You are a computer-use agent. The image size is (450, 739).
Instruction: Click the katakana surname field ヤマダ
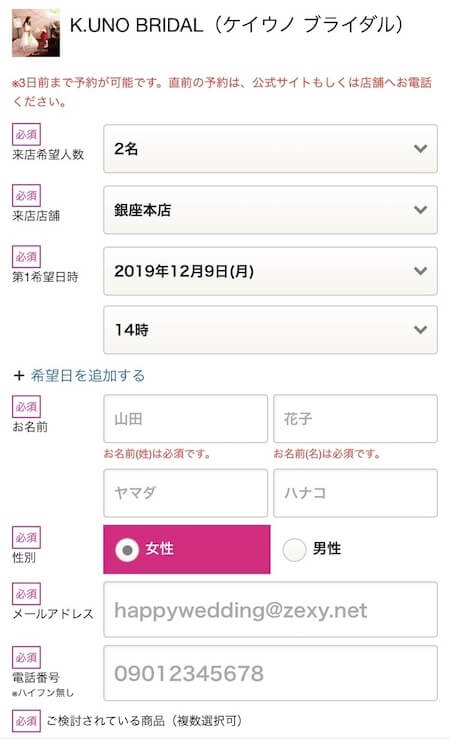[x=185, y=493]
